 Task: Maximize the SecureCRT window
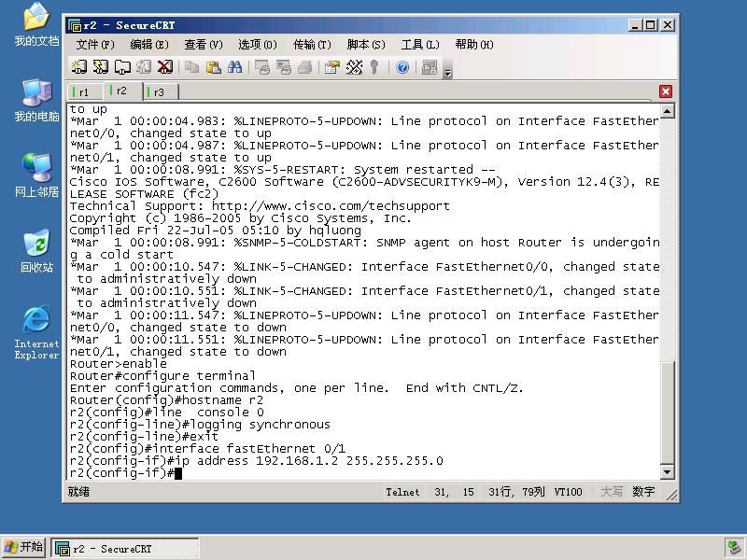651,25
